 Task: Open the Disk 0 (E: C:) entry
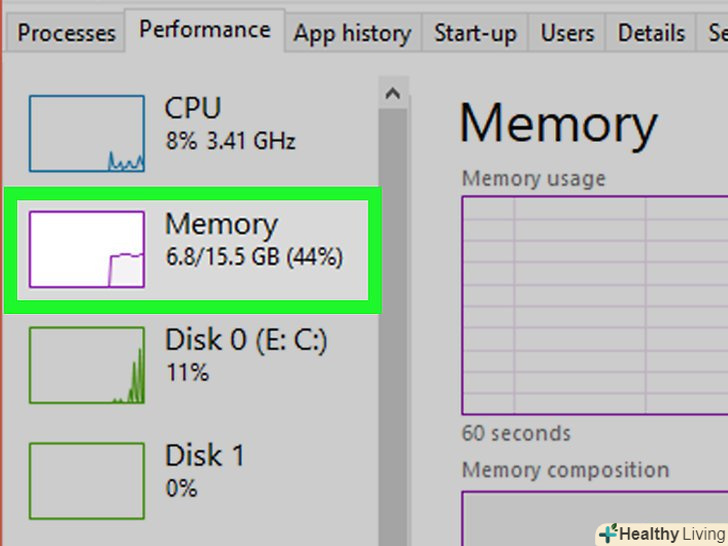(246, 355)
